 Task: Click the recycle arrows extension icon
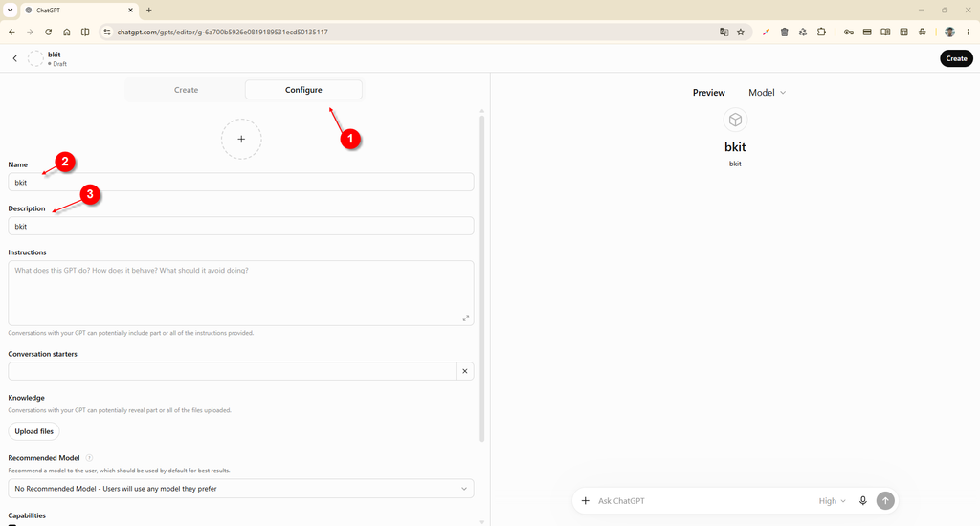point(803,32)
